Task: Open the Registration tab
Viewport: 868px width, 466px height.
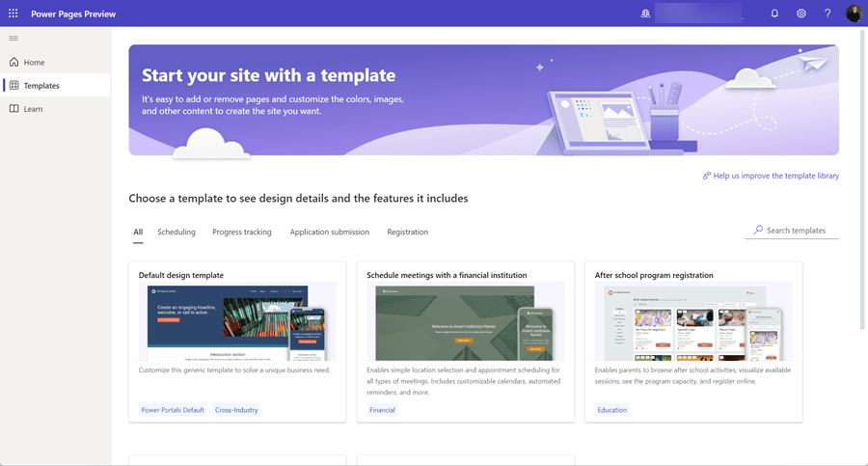Action: click(x=407, y=232)
